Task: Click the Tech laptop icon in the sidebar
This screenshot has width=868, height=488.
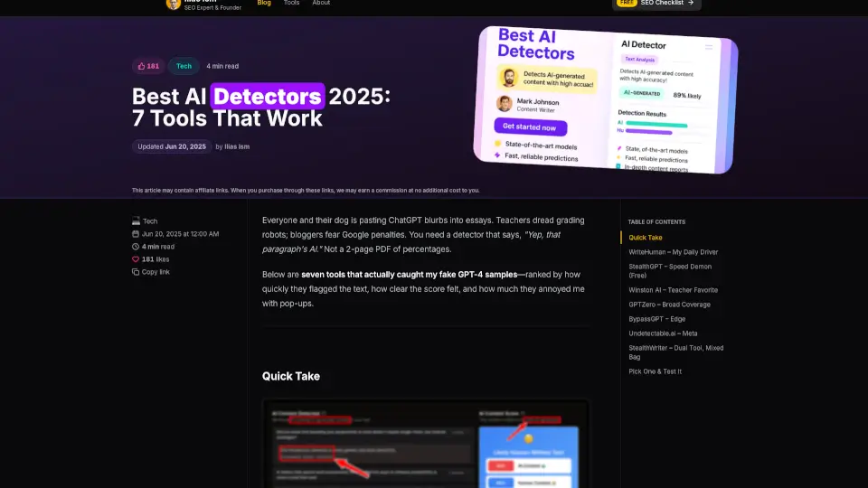Action: (x=136, y=221)
